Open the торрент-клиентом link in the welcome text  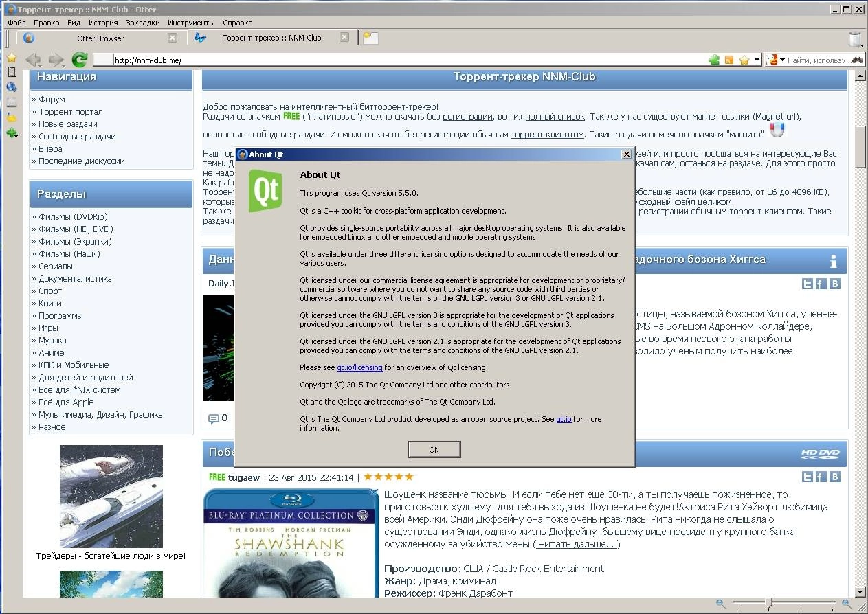point(547,135)
